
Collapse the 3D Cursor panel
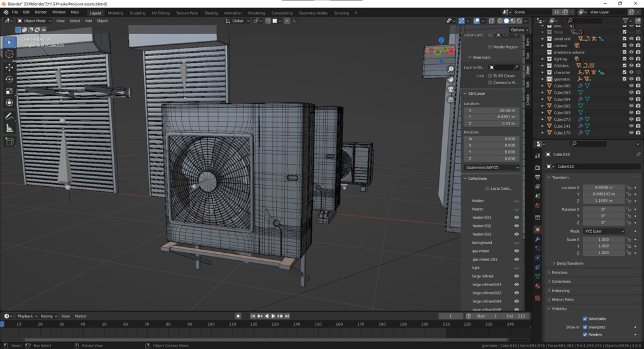click(475, 94)
